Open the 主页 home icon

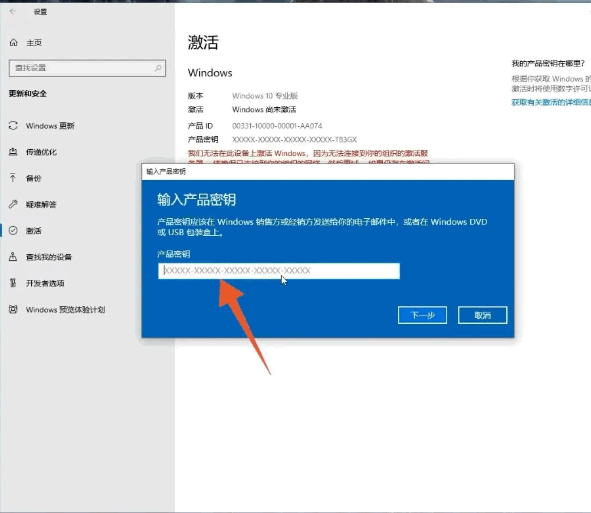(x=14, y=43)
